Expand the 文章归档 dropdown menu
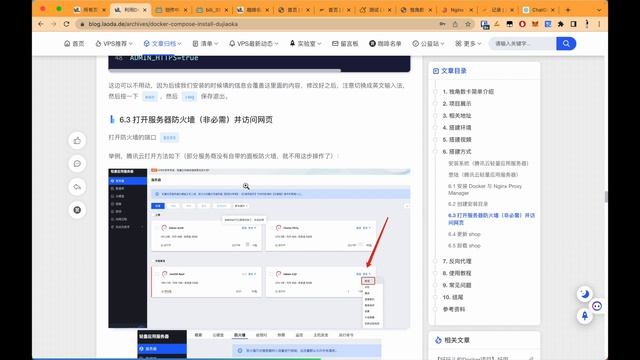The height and width of the screenshot is (360, 640). coord(162,43)
